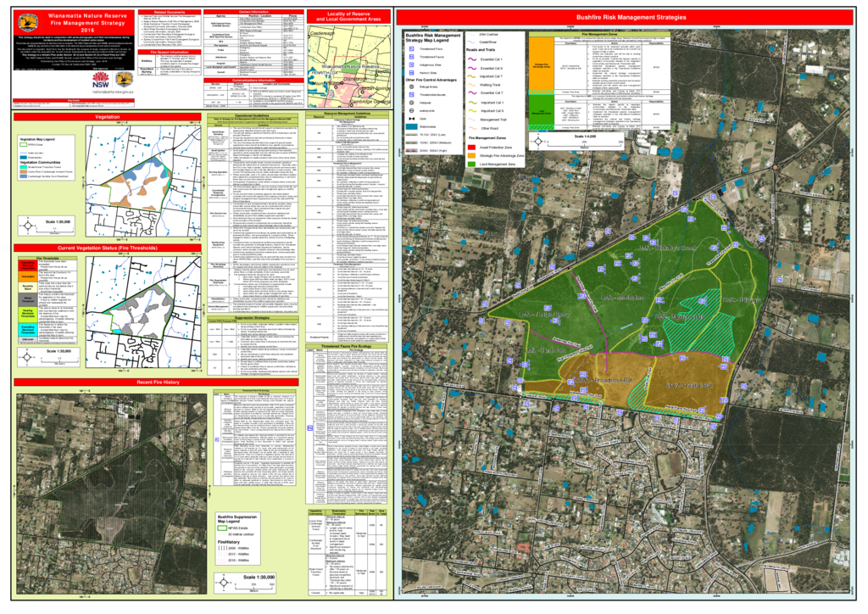This screenshot has width=868, height=614.
Task: Click the Operational Guidelines table header
Action: point(252,115)
